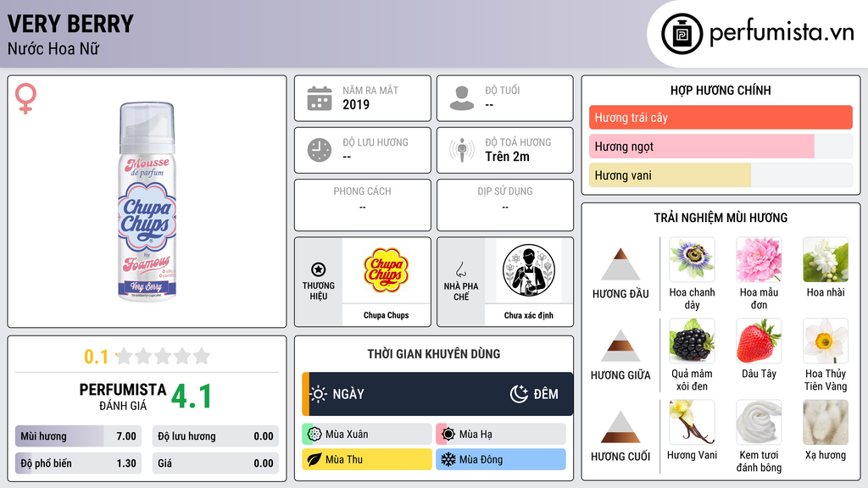Select the Hoa nhài note image
This screenshot has width=868, height=488.
coord(826,259)
